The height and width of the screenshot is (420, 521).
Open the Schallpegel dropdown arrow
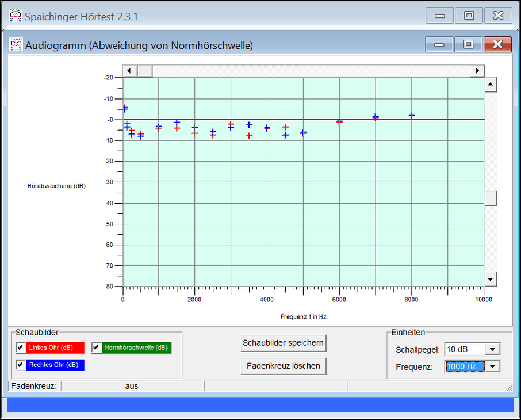tap(492, 349)
